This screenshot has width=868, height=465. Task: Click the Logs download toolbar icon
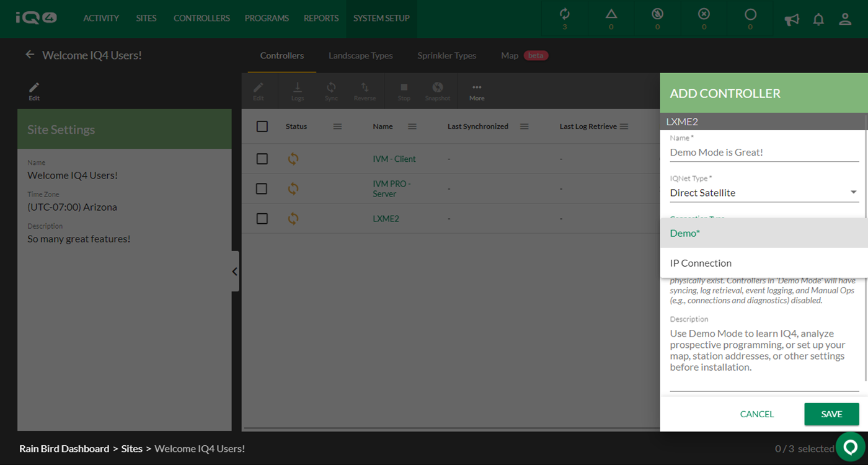point(298,91)
